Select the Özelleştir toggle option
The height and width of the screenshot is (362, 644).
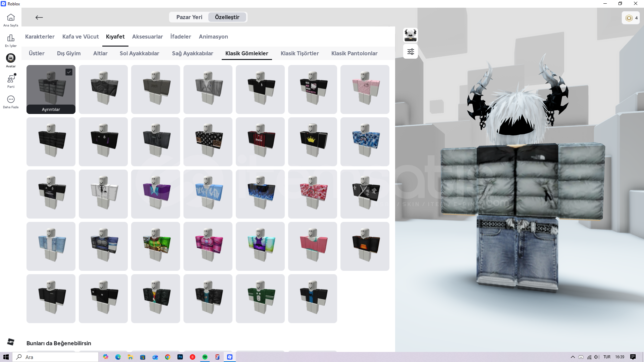pos(227,17)
